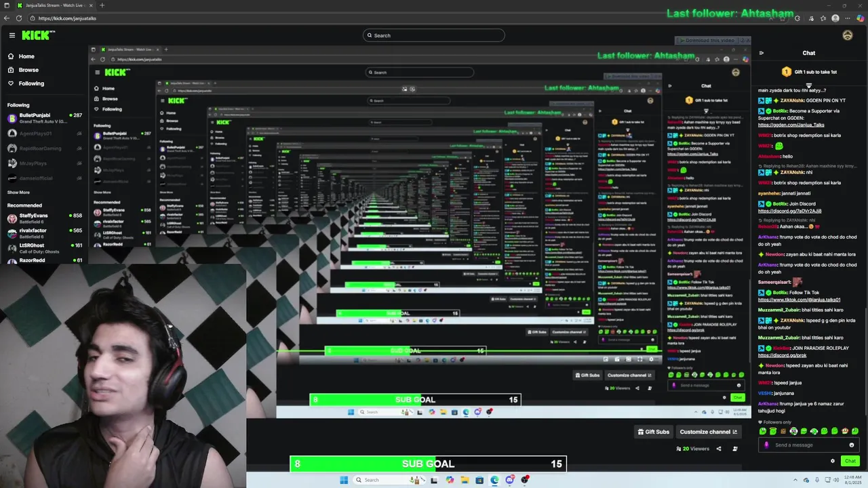The width and height of the screenshot is (868, 488).
Task: Open the discord.gg/7aDVr2AJj8 link in chat
Action: (x=789, y=211)
